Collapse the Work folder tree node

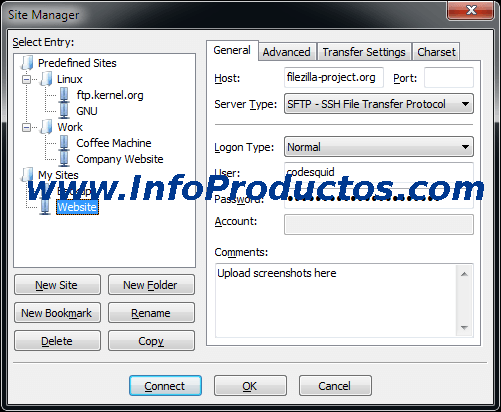26,127
